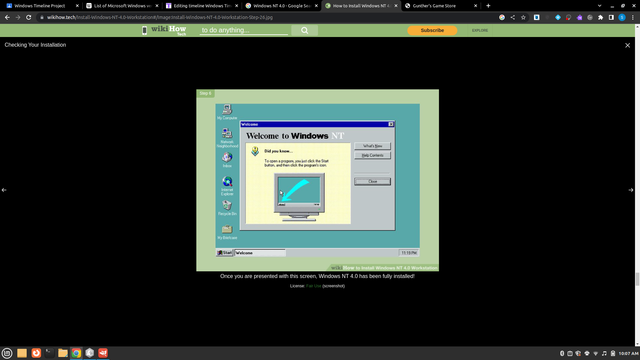Open the Fair Use license link
640x360 pixels.
click(x=313, y=286)
